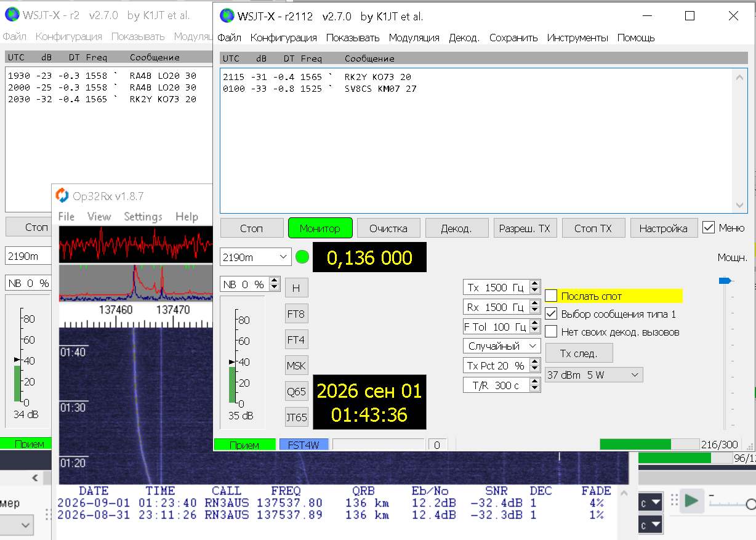Enable Нет своих декод. вызовов checkbox
The width and height of the screenshot is (756, 540).
[x=551, y=332]
